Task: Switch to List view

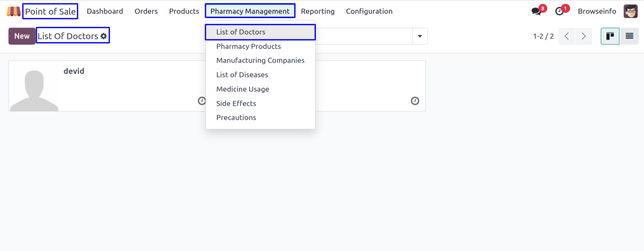Action: pyautogui.click(x=630, y=36)
